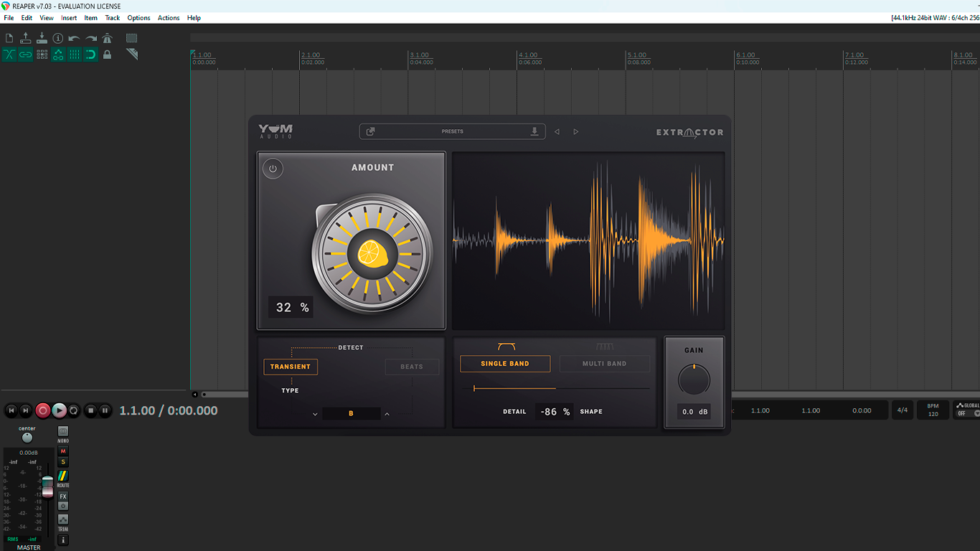Toggle snap magnet toolbar button
The image size is (980, 551).
pos(91,55)
